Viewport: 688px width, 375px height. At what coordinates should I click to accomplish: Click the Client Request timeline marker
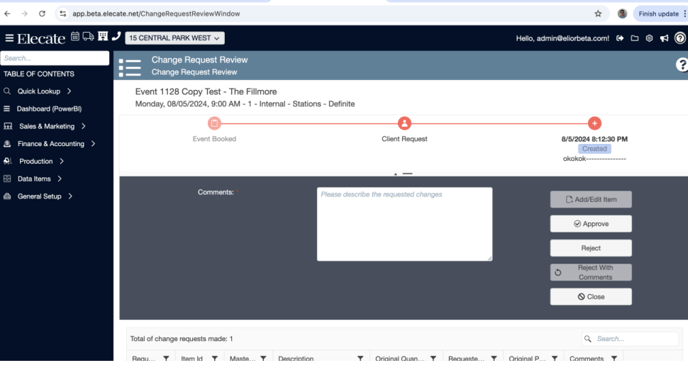point(404,123)
